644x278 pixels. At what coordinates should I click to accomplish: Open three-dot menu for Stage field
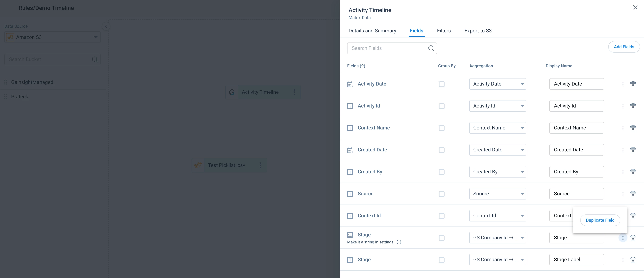(623, 238)
